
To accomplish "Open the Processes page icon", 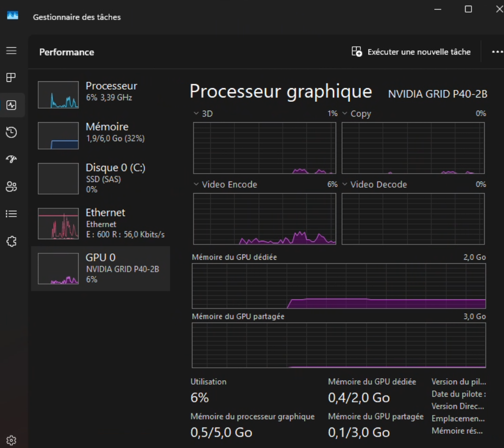I will pyautogui.click(x=11, y=78).
